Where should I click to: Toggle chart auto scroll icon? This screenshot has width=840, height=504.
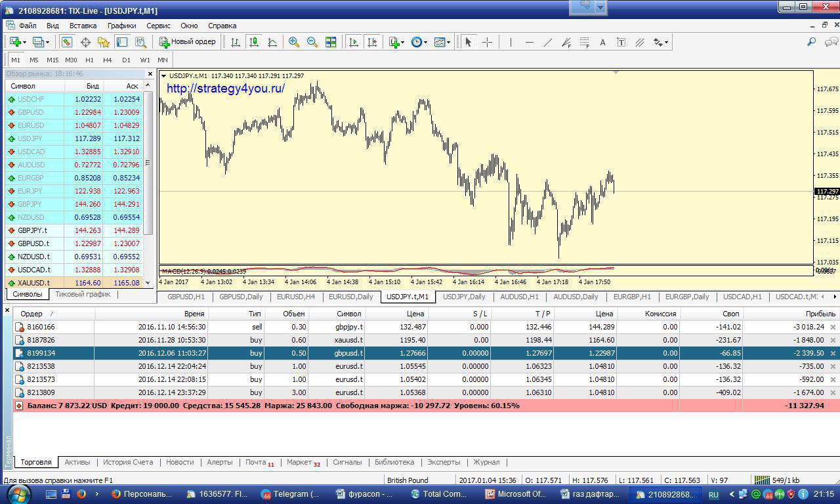click(x=354, y=42)
